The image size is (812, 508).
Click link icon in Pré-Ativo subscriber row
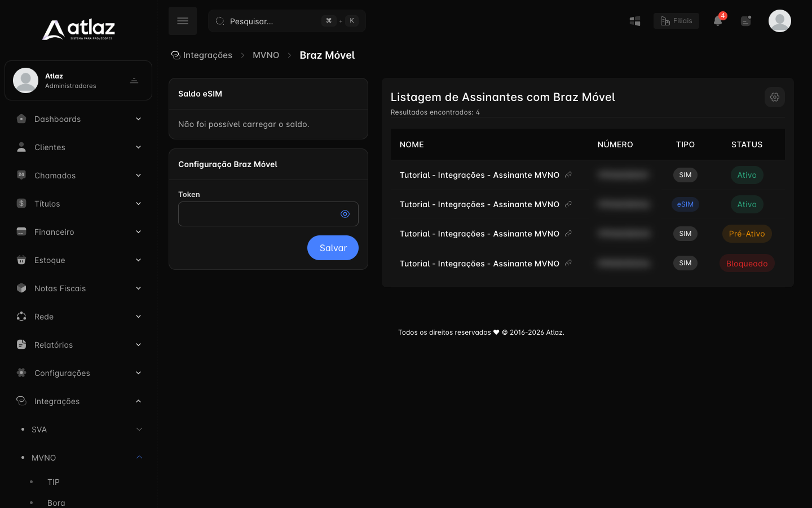(x=568, y=234)
